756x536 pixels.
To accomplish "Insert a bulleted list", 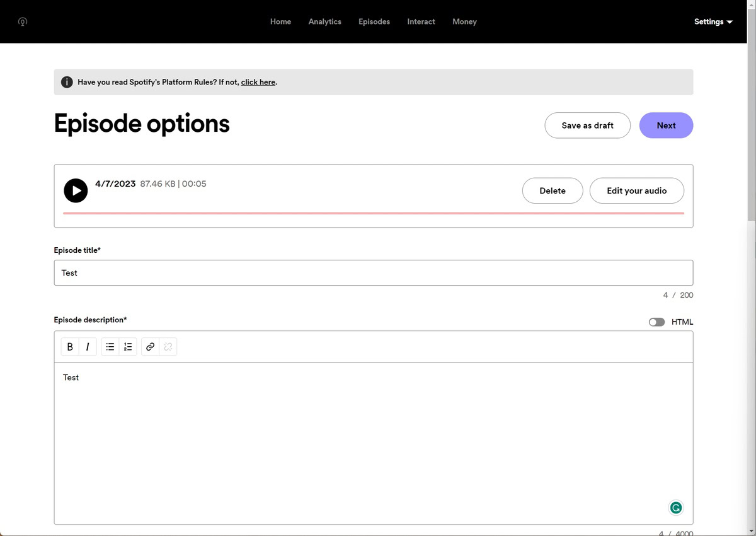I will pyautogui.click(x=110, y=347).
